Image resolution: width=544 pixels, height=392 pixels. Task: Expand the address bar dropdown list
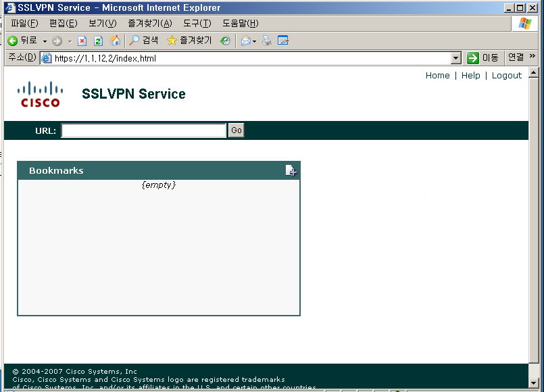pos(456,58)
